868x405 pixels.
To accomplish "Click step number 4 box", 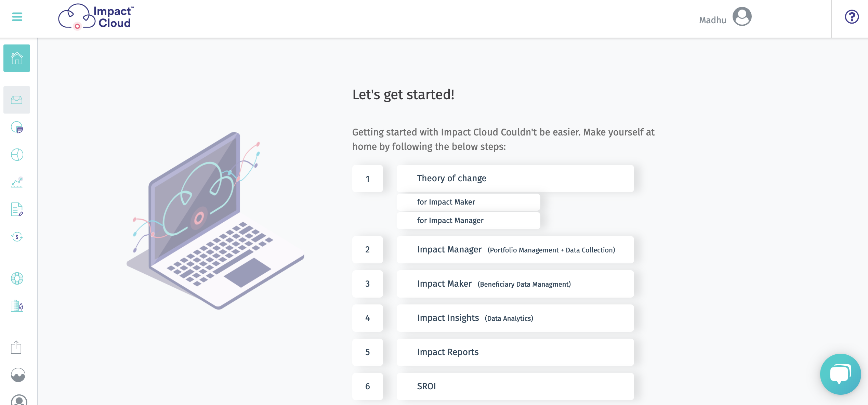I will point(368,318).
